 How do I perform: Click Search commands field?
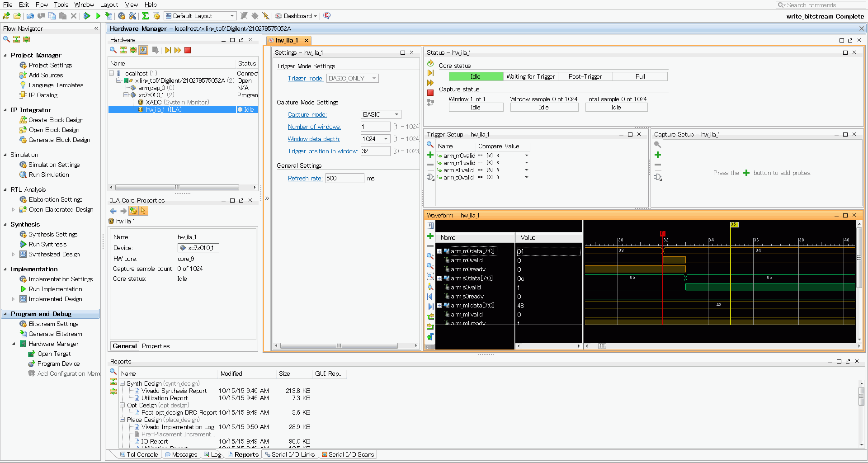(821, 5)
